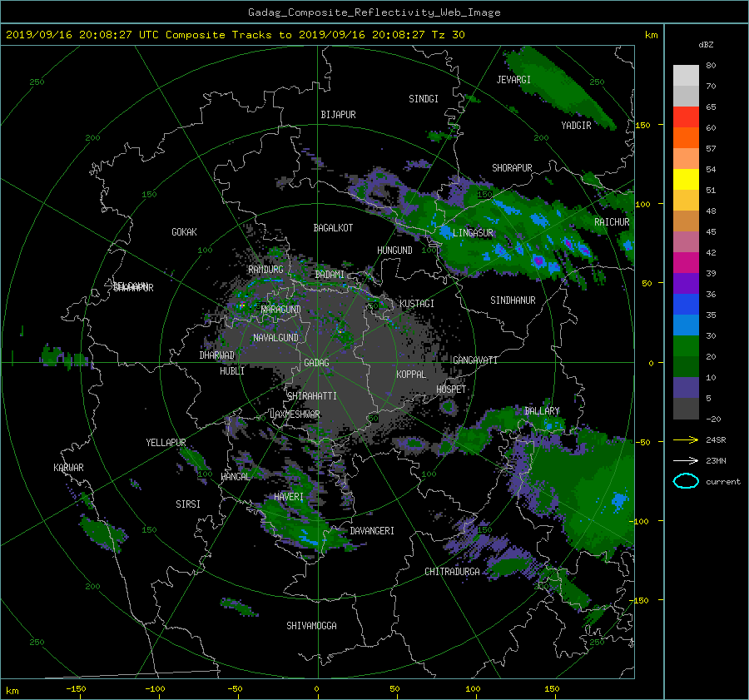The image size is (749, 700).
Task: Select the bright green swatch in dBZ legend
Action: (686, 345)
